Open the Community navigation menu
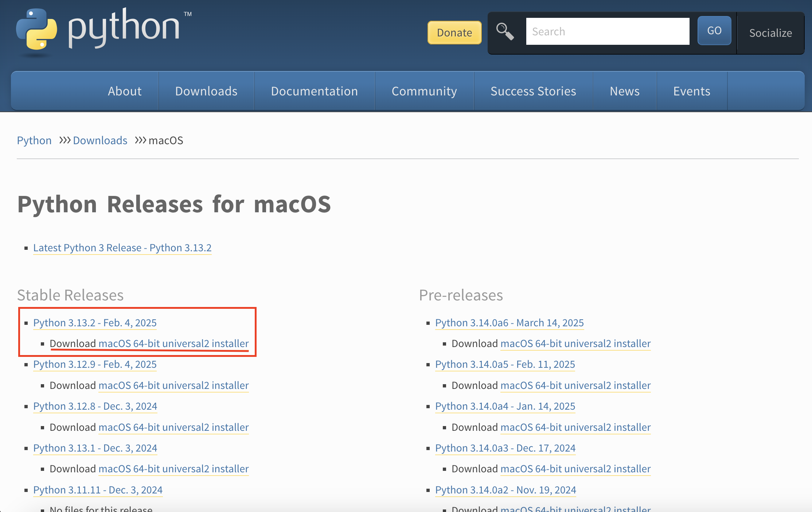This screenshot has width=812, height=512. pyautogui.click(x=424, y=91)
